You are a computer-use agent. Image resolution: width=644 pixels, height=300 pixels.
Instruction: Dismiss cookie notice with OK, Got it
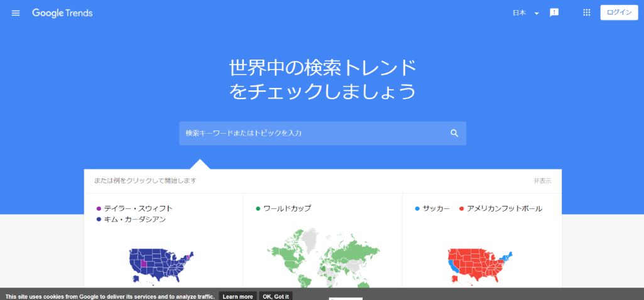276,297
